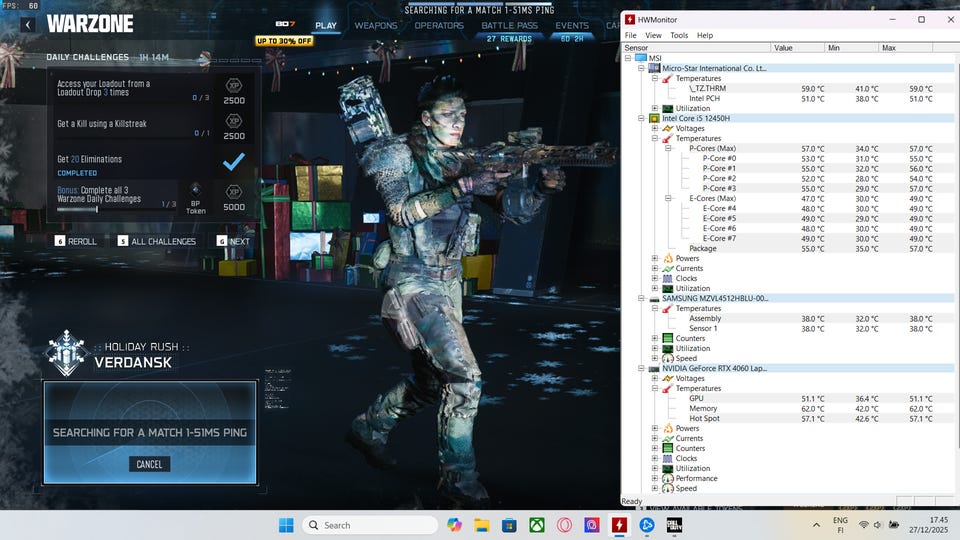Collapse Micro-Star International node
The height and width of the screenshot is (540, 960).
641,69
